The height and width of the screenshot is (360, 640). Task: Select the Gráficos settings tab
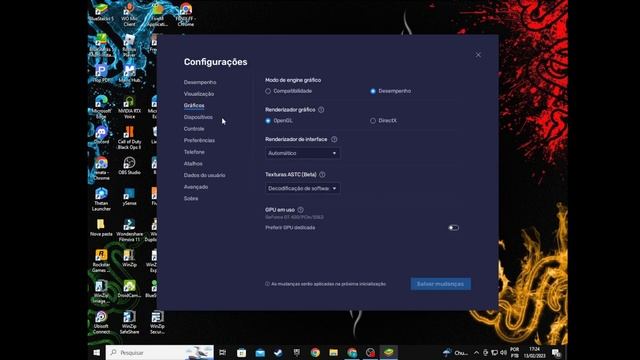194,105
